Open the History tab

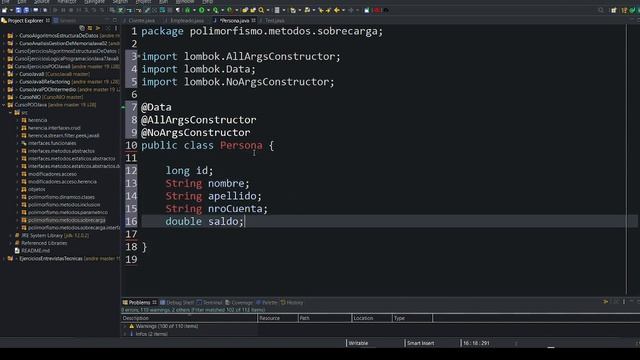coord(292,302)
